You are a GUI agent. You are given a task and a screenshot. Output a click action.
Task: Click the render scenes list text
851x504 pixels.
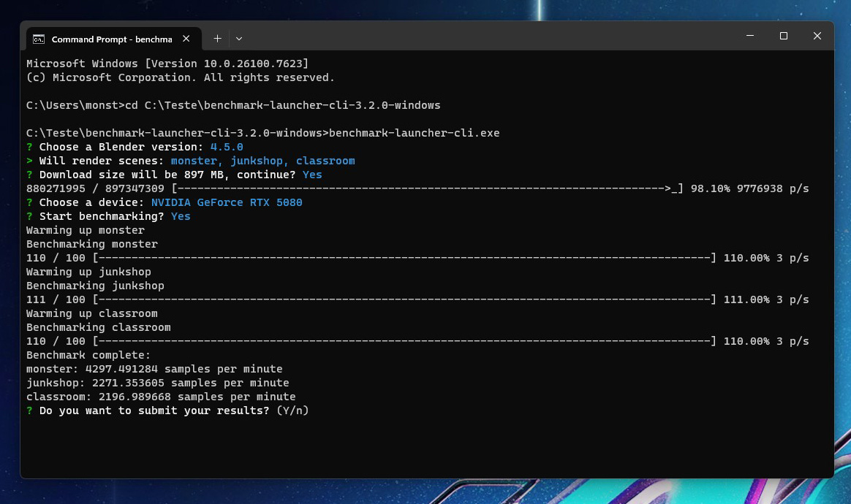click(x=262, y=161)
